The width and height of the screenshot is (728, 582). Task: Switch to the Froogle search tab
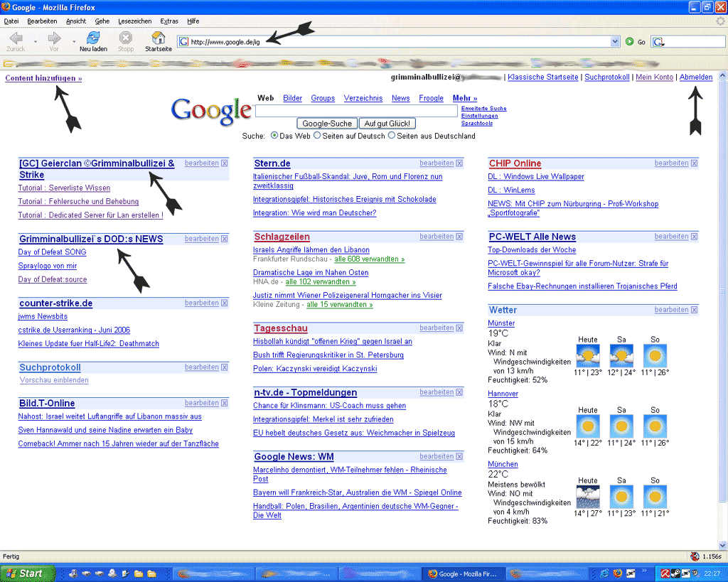click(432, 98)
